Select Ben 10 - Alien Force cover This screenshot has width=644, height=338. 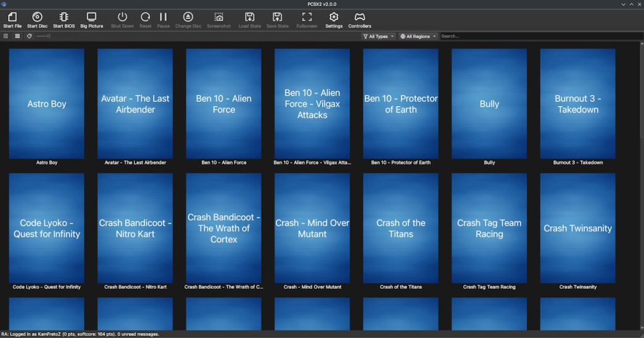click(x=224, y=104)
